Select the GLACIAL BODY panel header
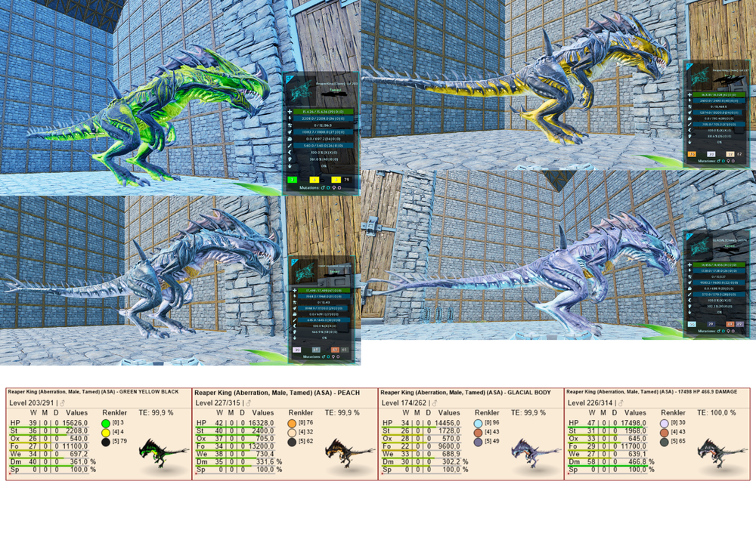 pos(465,392)
